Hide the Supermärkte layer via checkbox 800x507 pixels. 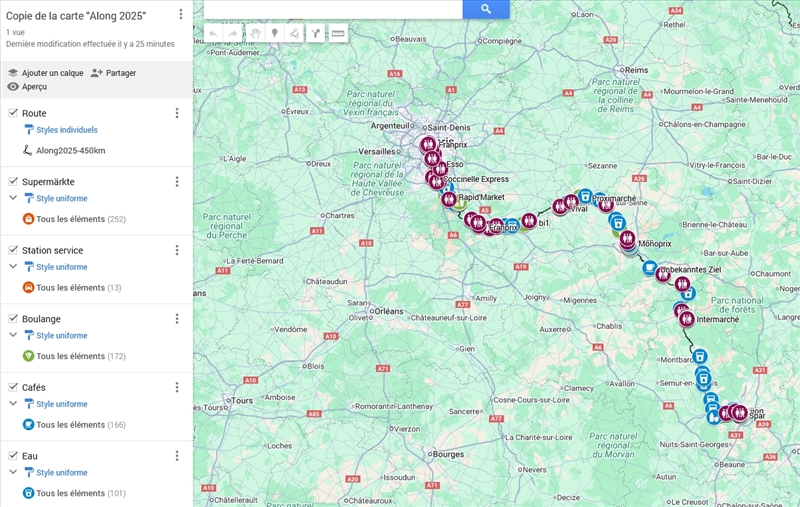(13, 181)
